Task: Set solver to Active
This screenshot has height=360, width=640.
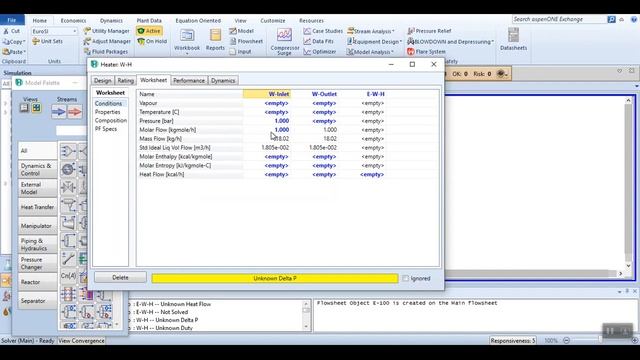Action: (149, 31)
